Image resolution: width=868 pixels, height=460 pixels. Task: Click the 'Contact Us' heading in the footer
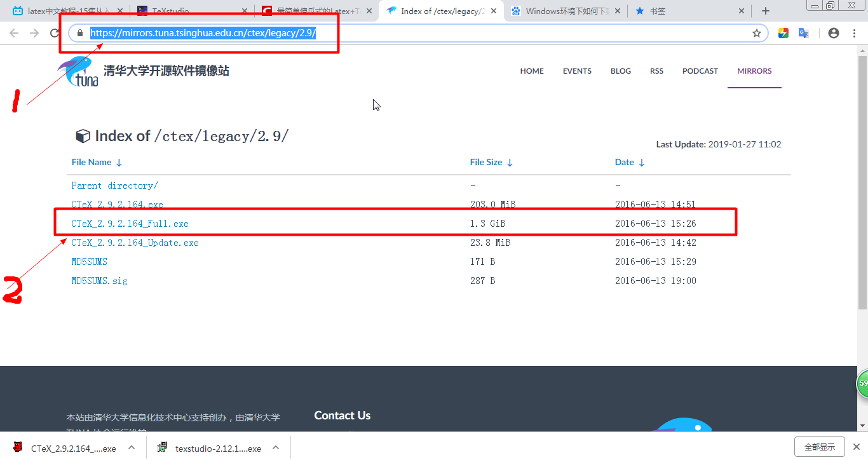[x=342, y=416]
